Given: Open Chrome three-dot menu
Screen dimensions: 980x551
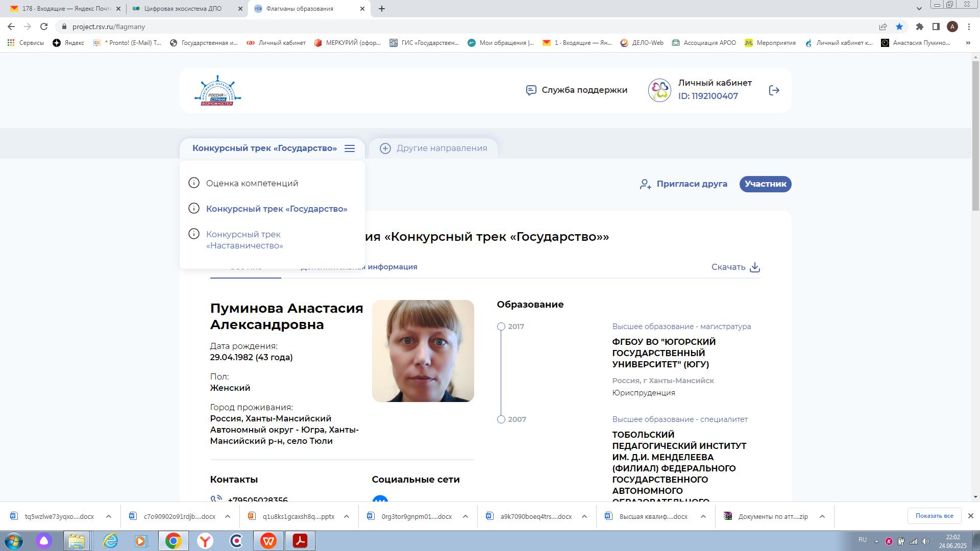Looking at the screenshot, I should (x=969, y=27).
